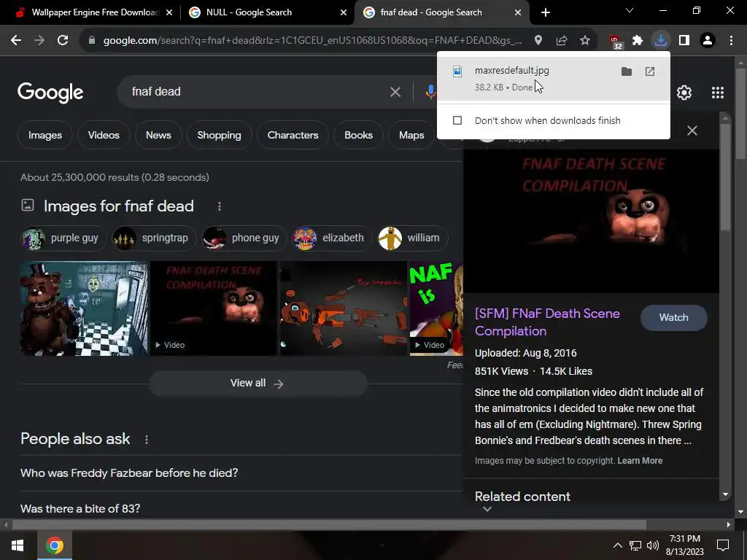
Task: Close the image preview panel
Action: pos(692,131)
